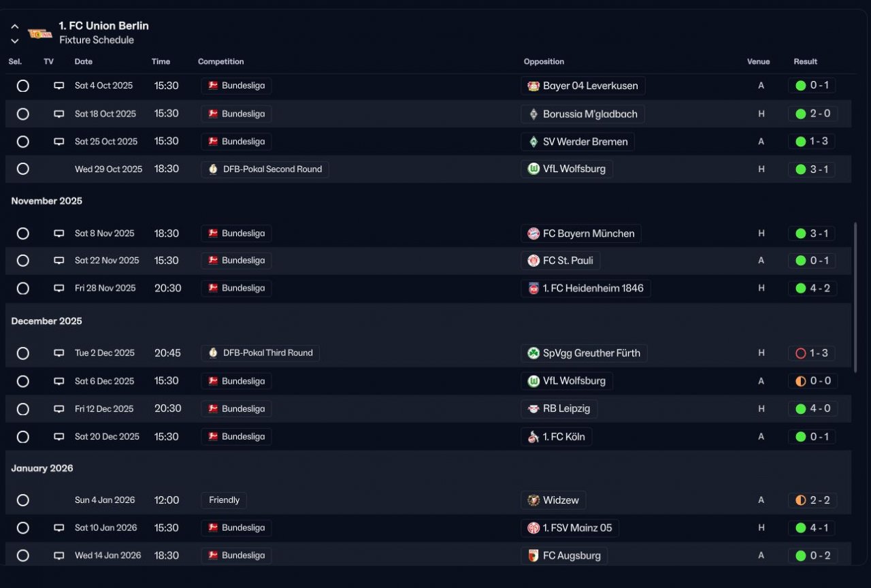871x588 pixels.
Task: Click TV icon for Bayer 04 Leverkusen match
Action: 59,86
